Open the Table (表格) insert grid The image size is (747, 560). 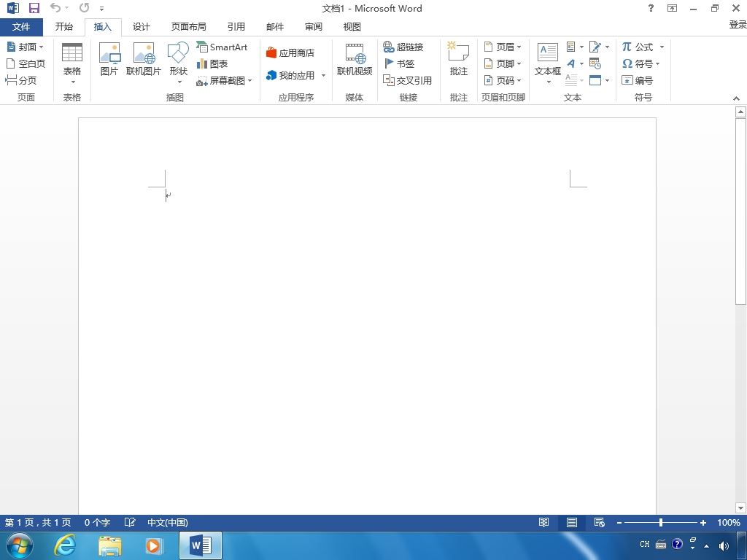[72, 63]
